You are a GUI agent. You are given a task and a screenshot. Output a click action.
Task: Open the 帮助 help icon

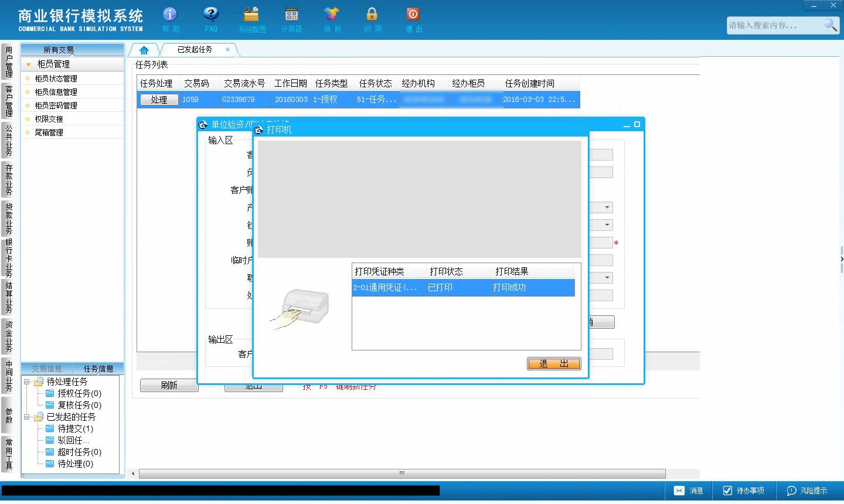pyautogui.click(x=170, y=19)
